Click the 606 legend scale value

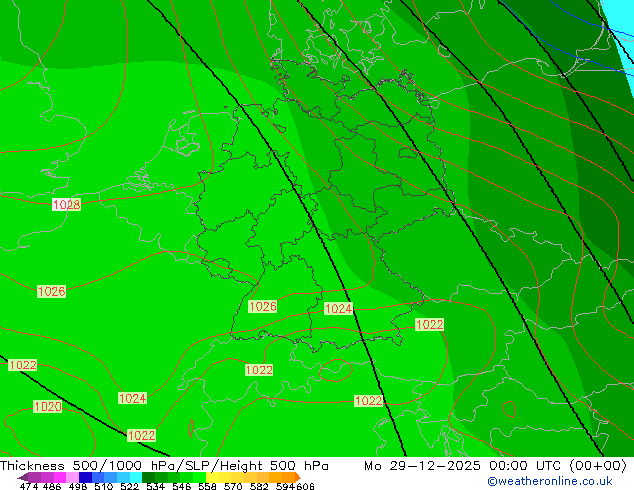click(x=305, y=486)
